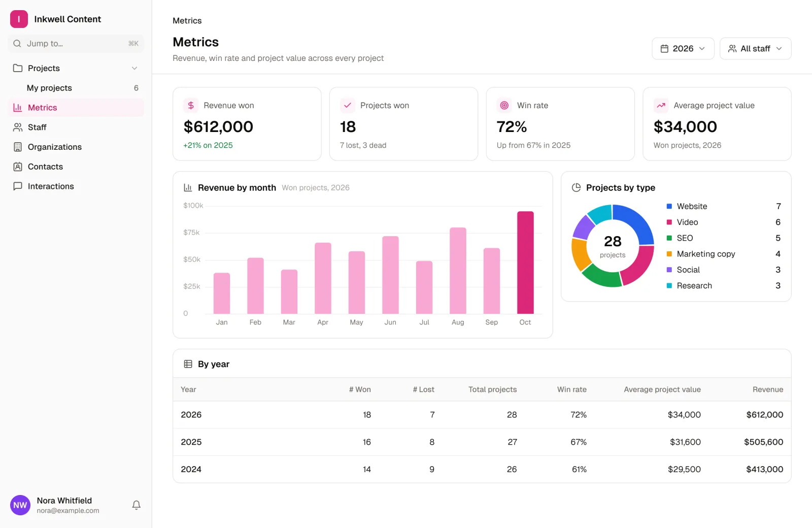Click the 2025 row year cell
Screen dimensions: 812x528
click(x=191, y=442)
